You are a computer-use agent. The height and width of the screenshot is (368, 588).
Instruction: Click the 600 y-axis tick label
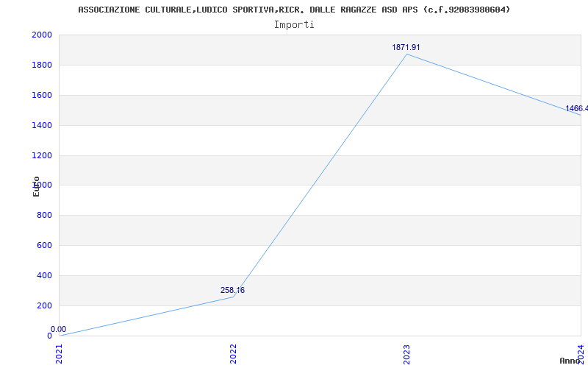(x=44, y=246)
